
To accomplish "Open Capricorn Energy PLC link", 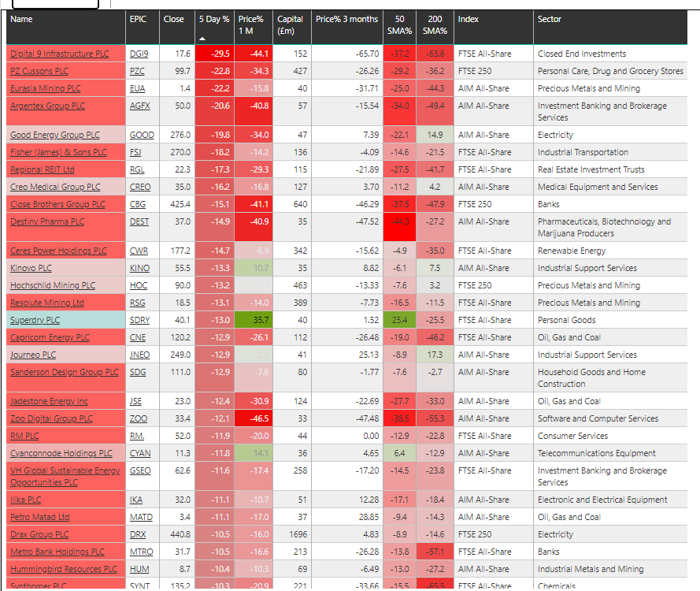I will tap(50, 338).
